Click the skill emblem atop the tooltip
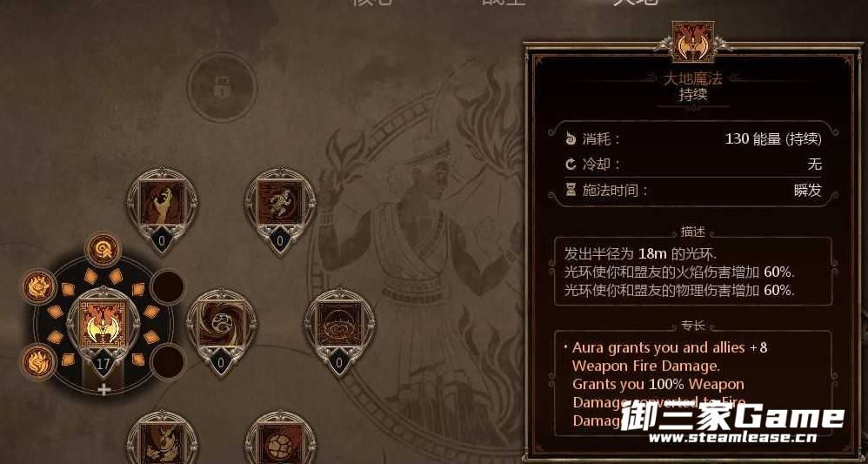 click(692, 43)
